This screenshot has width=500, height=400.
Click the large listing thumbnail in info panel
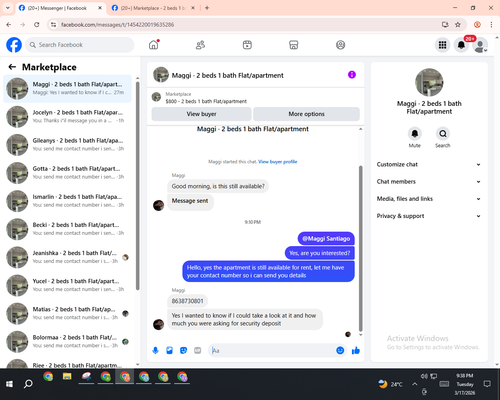point(429,82)
